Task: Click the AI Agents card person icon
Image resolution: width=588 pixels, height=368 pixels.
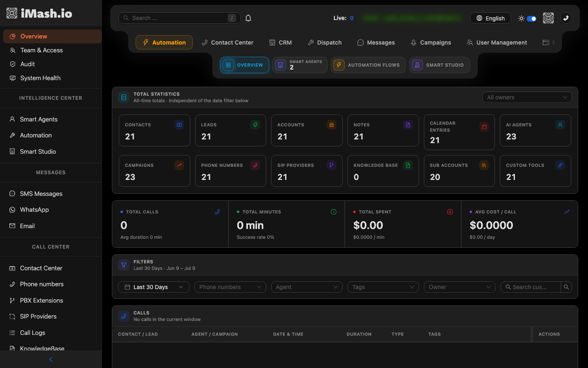Action: (560, 125)
